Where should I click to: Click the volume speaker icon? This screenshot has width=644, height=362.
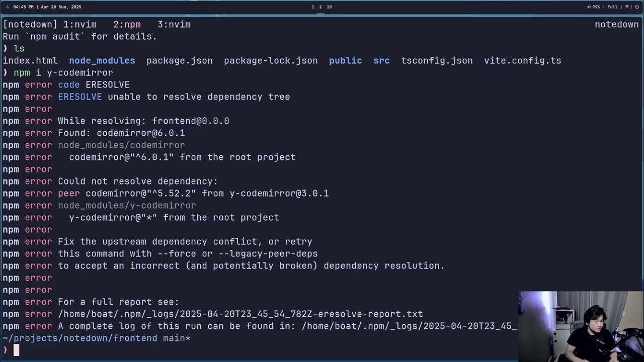[x=589, y=7]
